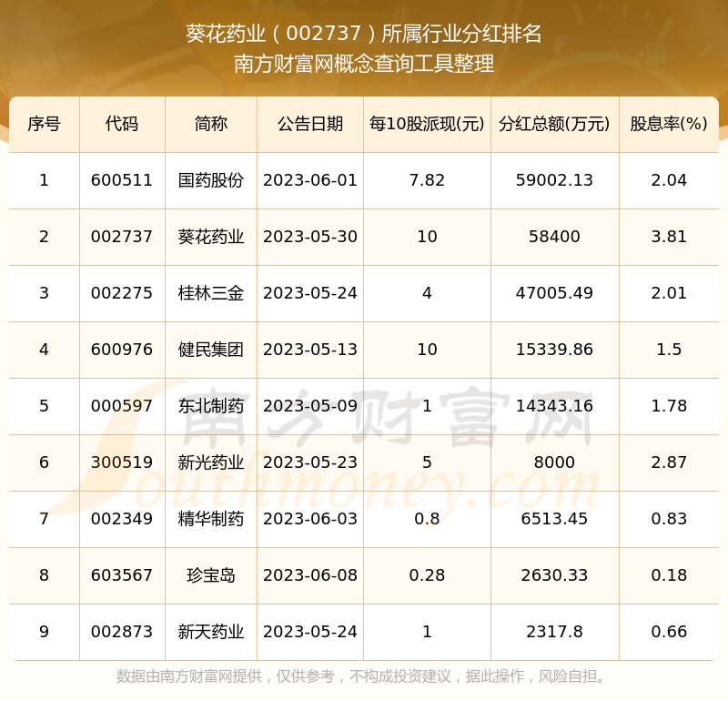Click date 2023-05-13
This screenshot has width=728, height=701.
(x=310, y=350)
